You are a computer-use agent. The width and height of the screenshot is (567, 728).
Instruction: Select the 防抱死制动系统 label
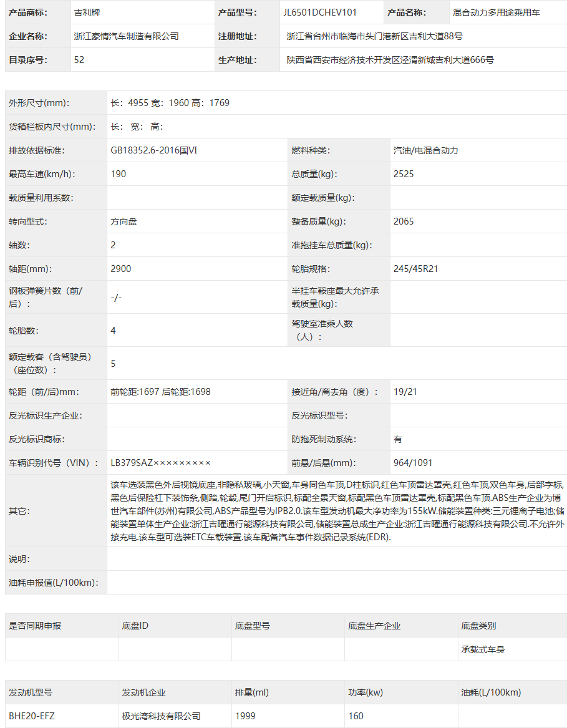pos(324,439)
